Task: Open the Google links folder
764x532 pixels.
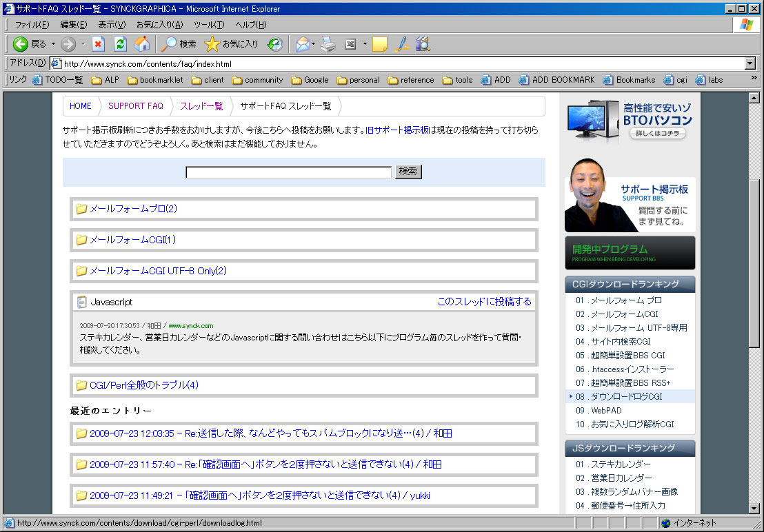Action: tap(310, 80)
